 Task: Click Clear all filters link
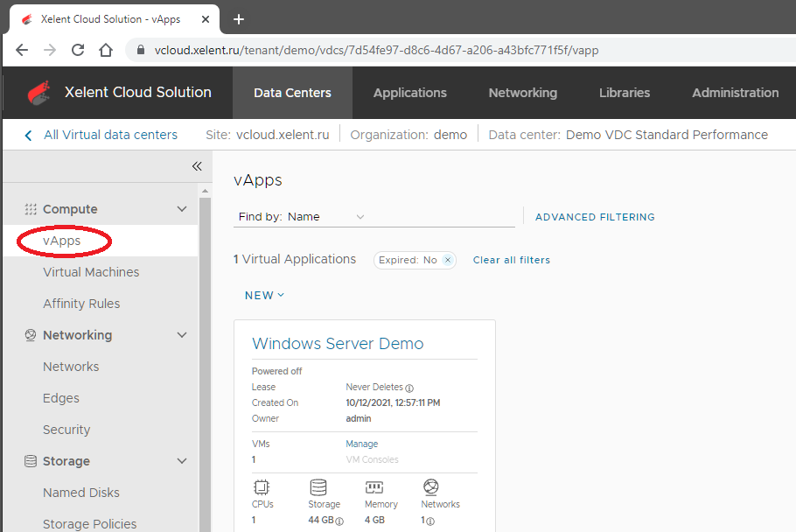[512, 260]
